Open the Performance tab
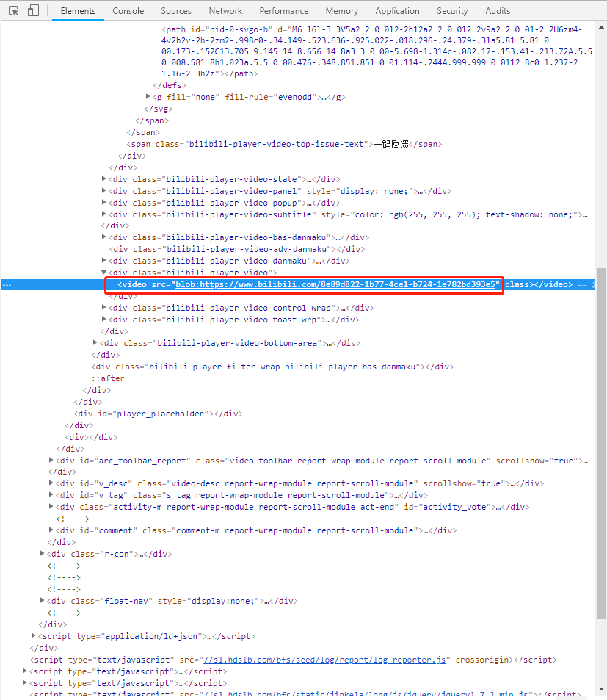Screen dimensions: 607x700 (x=283, y=11)
